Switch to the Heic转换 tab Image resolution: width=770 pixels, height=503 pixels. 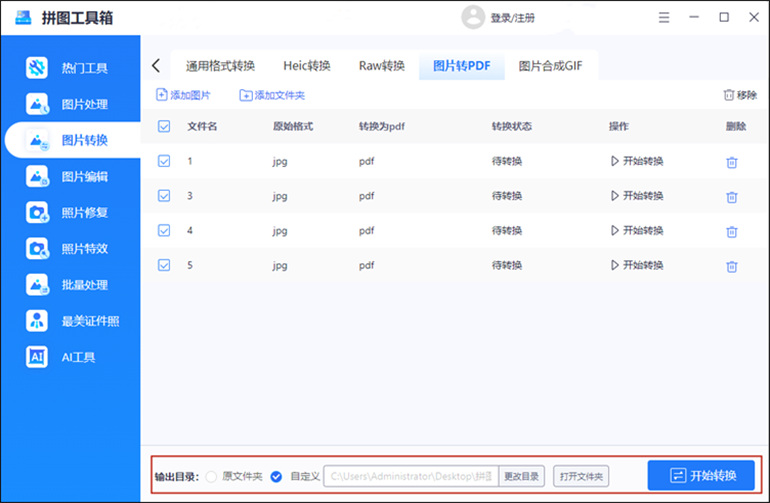click(307, 65)
